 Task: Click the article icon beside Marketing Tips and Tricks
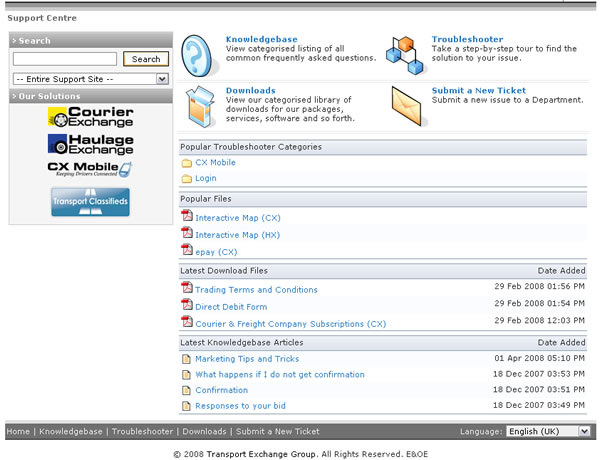tap(186, 359)
